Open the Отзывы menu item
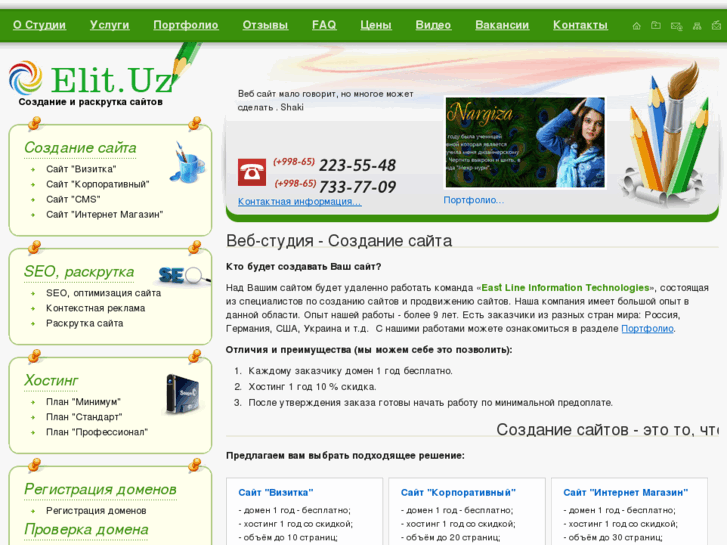 tap(265, 25)
